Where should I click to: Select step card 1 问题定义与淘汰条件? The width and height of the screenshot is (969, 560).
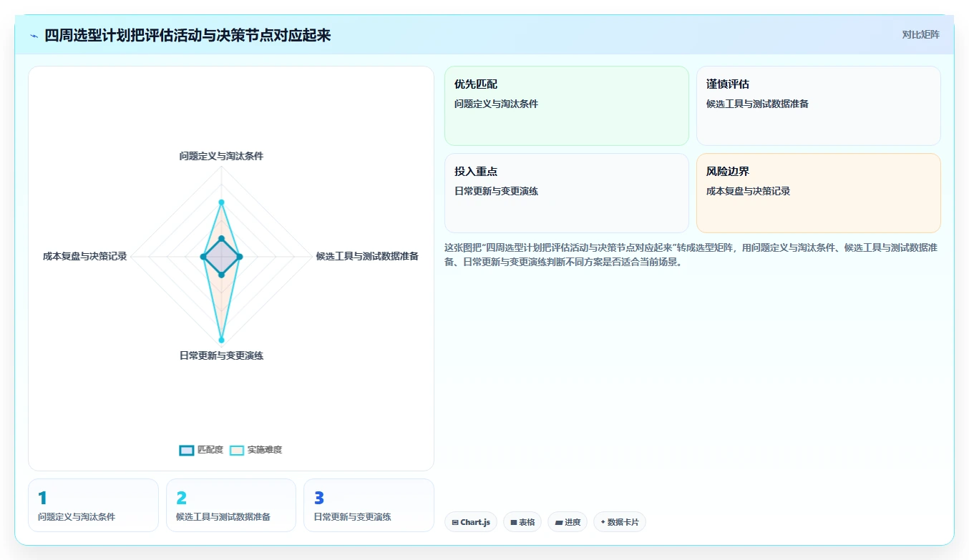pyautogui.click(x=93, y=505)
